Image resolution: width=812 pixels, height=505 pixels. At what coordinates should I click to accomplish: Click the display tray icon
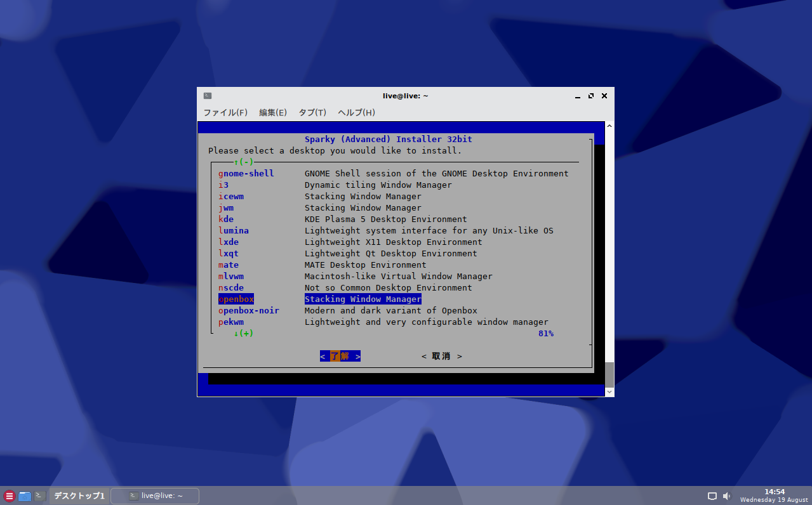coord(712,496)
